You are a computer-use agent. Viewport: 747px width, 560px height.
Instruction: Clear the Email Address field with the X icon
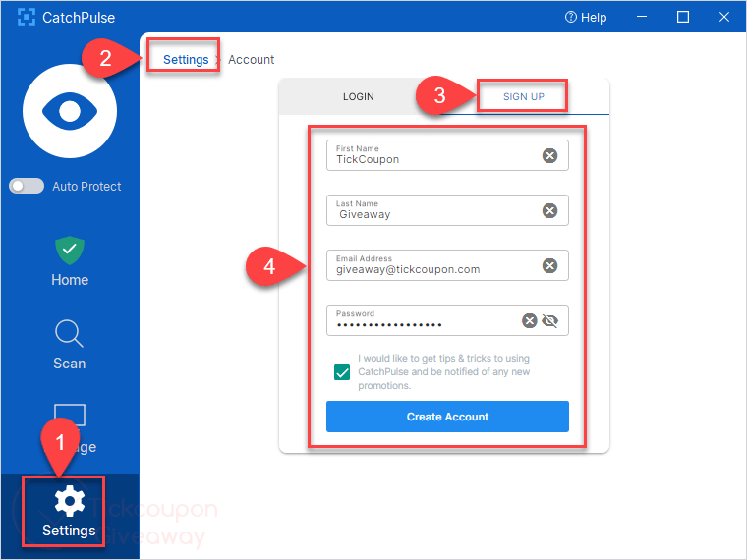(x=549, y=265)
